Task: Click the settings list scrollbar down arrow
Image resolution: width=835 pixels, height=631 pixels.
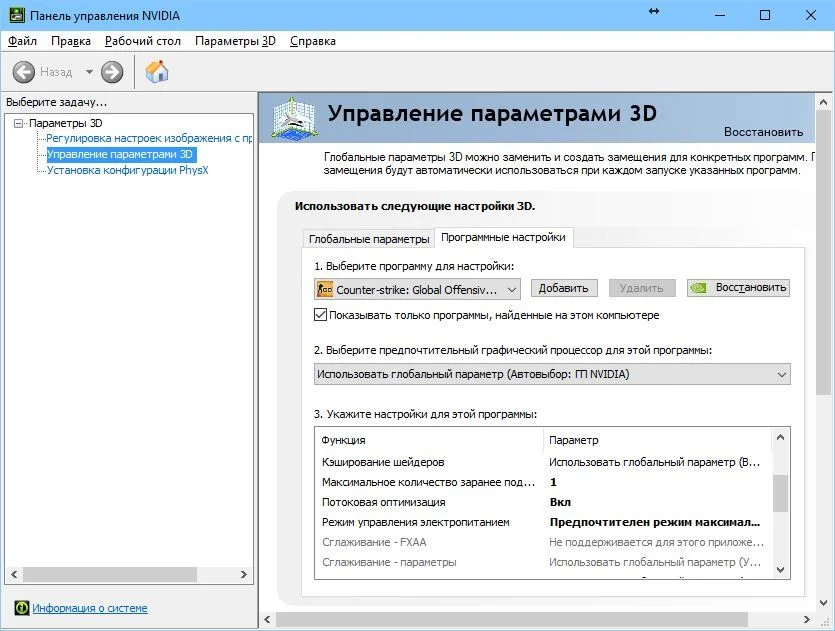Action: pos(781,568)
